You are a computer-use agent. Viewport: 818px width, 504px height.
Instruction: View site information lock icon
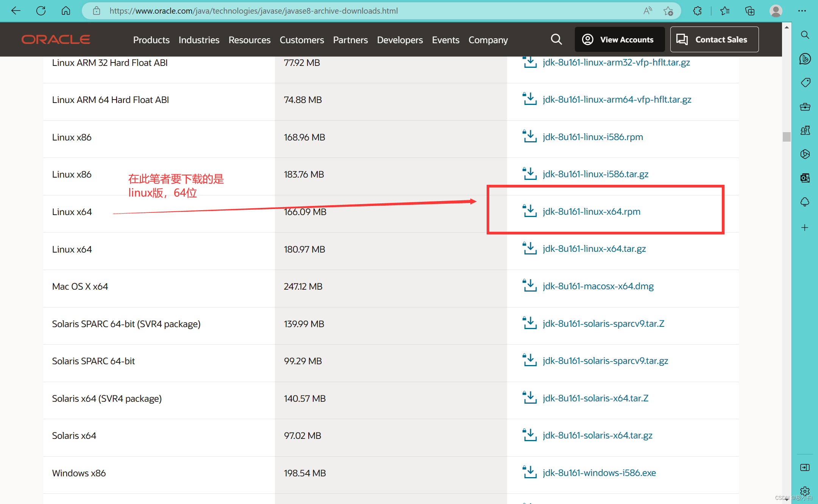coord(97,11)
